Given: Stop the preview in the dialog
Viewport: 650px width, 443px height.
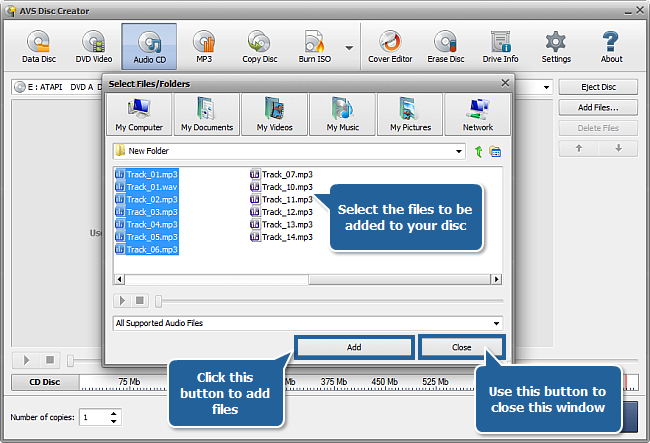Looking at the screenshot, I should 140,300.
